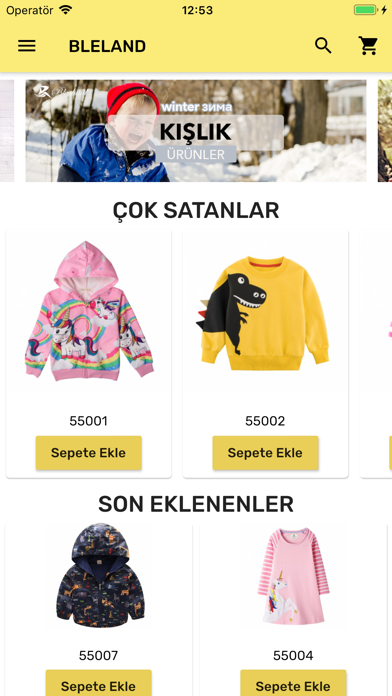This screenshot has height=696, width=392.
Task: Select product code 55004 label
Action: pos(293,655)
